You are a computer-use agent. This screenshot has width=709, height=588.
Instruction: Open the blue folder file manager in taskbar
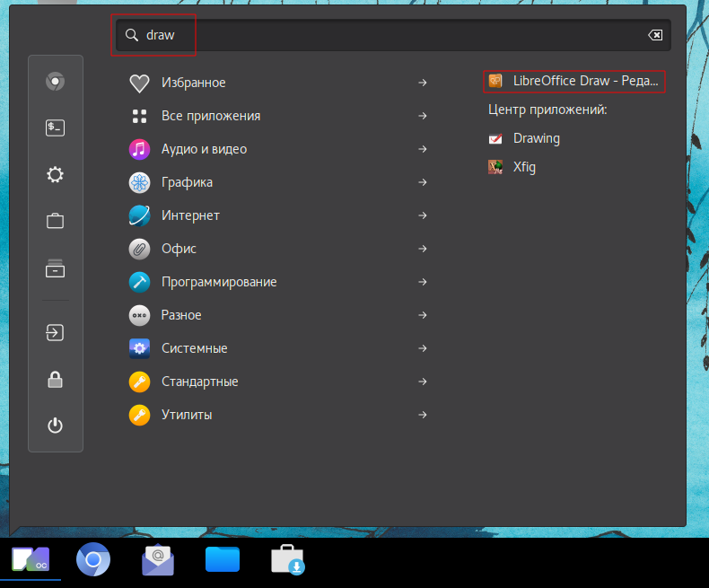coord(223,560)
